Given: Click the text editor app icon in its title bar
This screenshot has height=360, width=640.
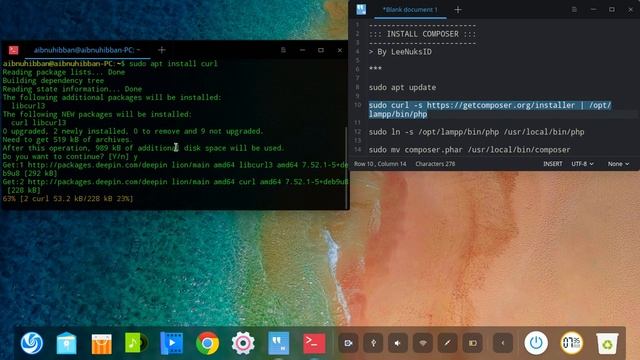Looking at the screenshot, I should pos(361,9).
